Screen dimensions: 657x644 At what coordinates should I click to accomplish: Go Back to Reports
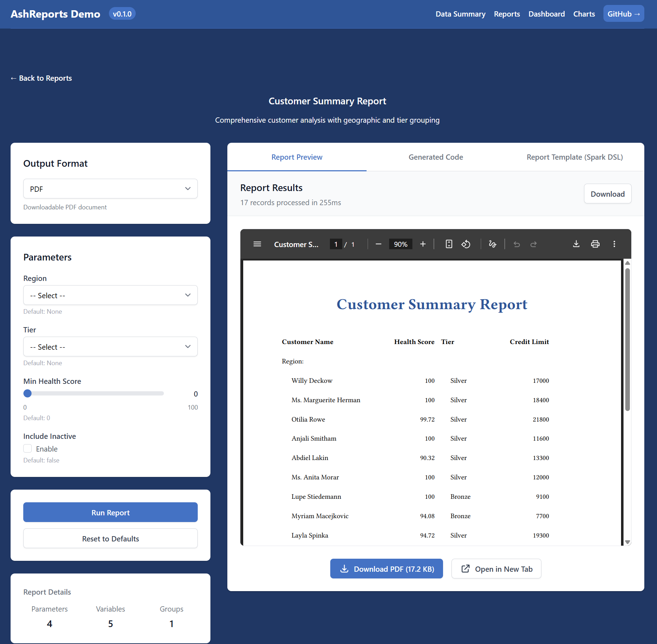(41, 78)
